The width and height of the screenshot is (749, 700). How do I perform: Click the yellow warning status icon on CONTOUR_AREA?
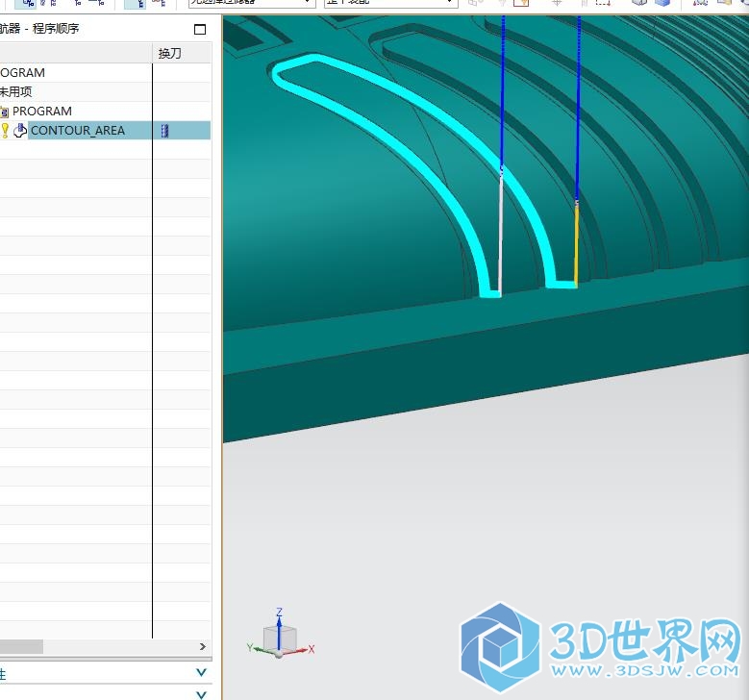[5, 131]
